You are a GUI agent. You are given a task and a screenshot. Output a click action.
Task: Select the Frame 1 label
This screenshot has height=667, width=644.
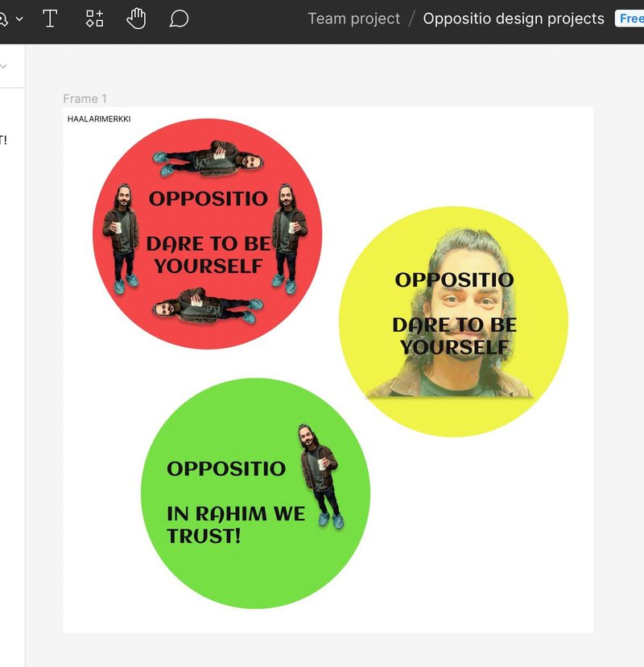click(x=85, y=98)
